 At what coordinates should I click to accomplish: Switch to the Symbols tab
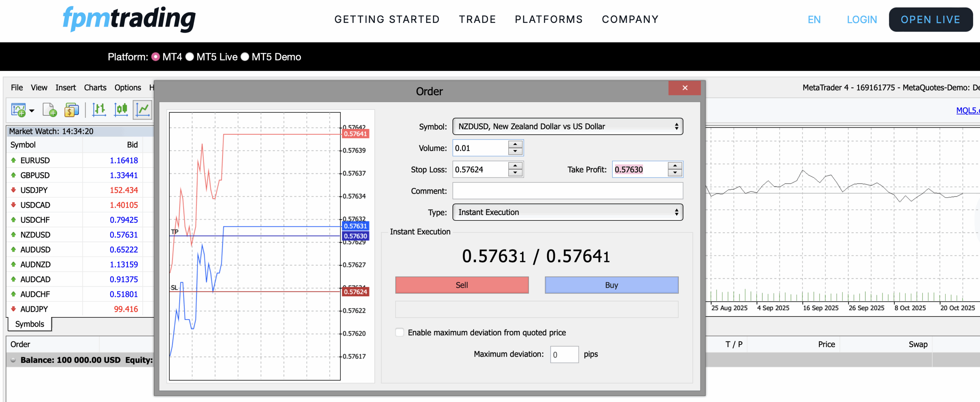pos(30,324)
